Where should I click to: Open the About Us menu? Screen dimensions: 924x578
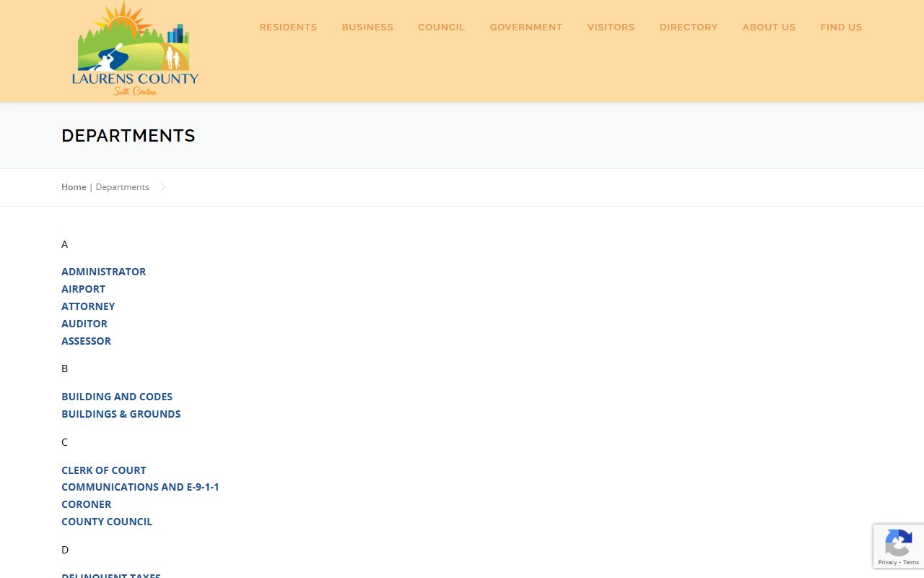point(769,27)
